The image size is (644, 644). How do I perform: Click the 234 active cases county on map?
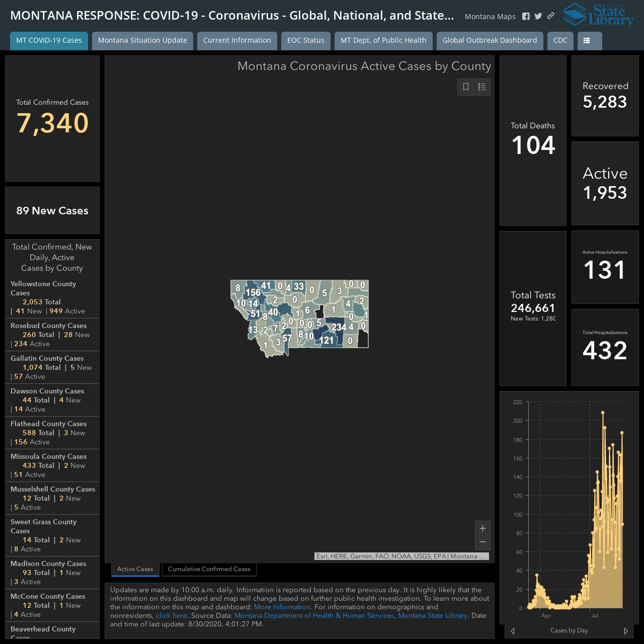click(338, 327)
